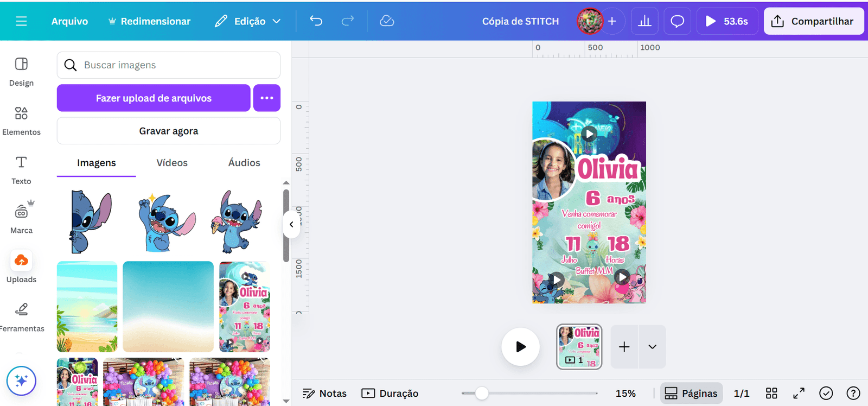The height and width of the screenshot is (406, 868).
Task: Switch to the Áudios tab
Action: 244,163
